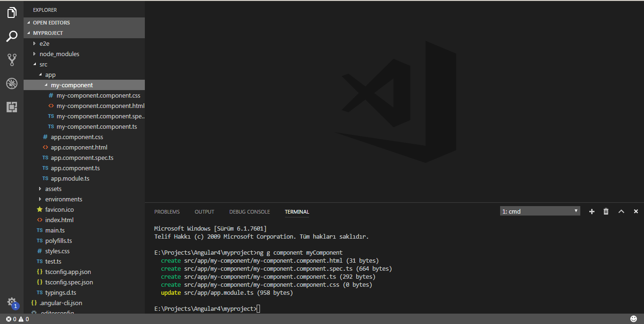The image size is (644, 324).
Task: Select the TERMINAL tab
Action: pos(297,212)
